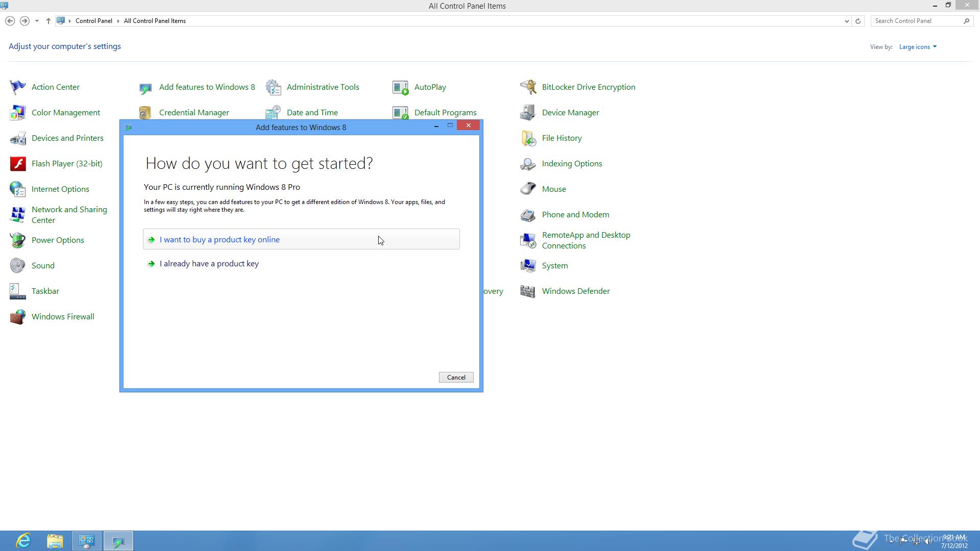Click the Credential Manager safe icon
This screenshot has width=980, height=551.
(x=145, y=113)
